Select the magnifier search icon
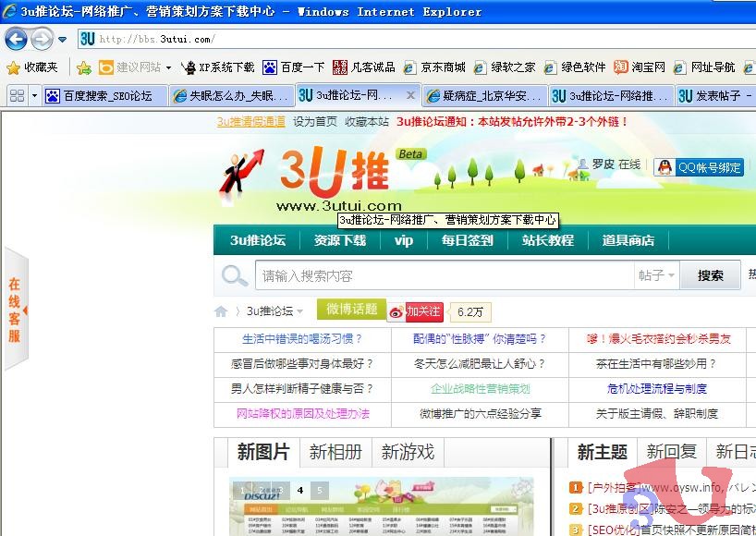Viewport: 756px width, 536px height. (x=234, y=275)
